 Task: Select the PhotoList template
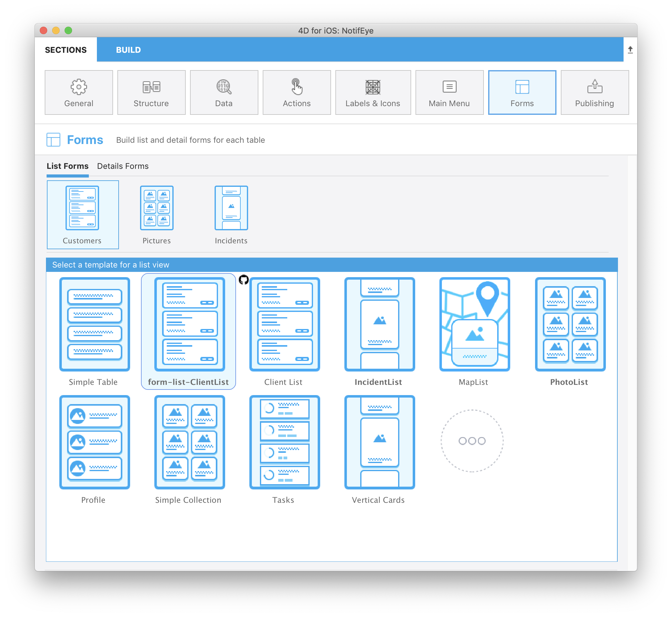(x=568, y=323)
